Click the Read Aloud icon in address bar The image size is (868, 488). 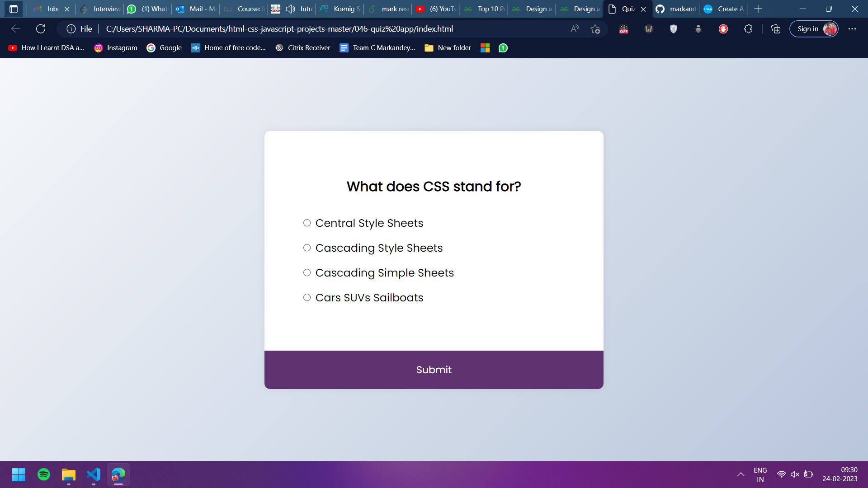click(x=575, y=28)
